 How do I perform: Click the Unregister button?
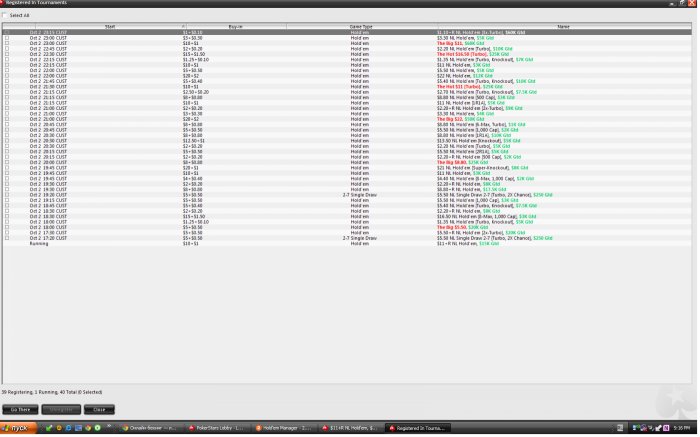(61, 410)
